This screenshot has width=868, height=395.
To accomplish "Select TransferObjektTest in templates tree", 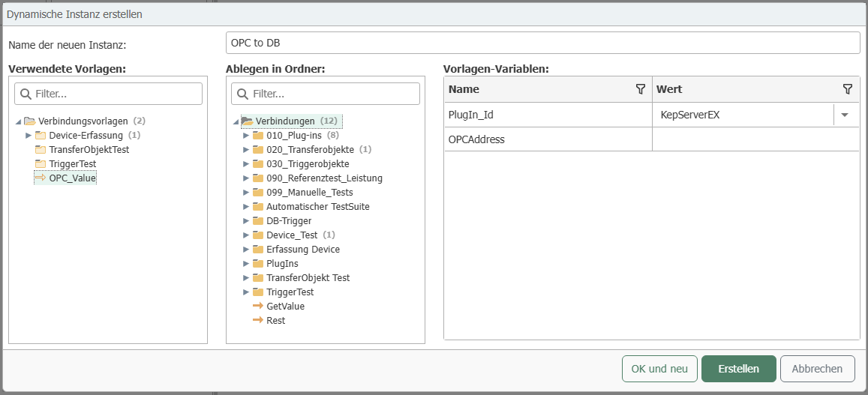I will [89, 149].
